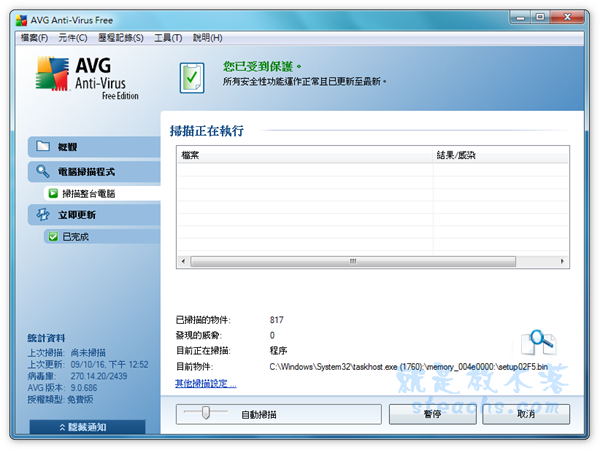The width and height of the screenshot is (600, 450).
Task: Click the 檔案 column header
Action: click(305, 155)
